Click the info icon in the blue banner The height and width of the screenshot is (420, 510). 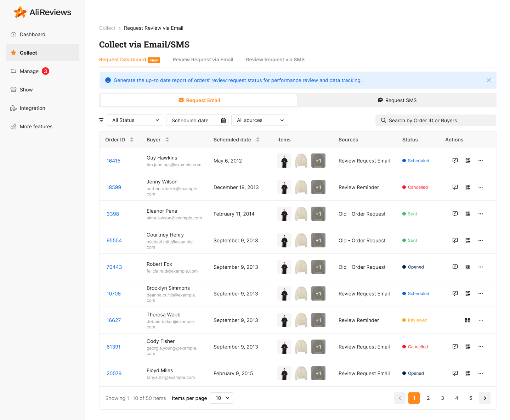108,80
